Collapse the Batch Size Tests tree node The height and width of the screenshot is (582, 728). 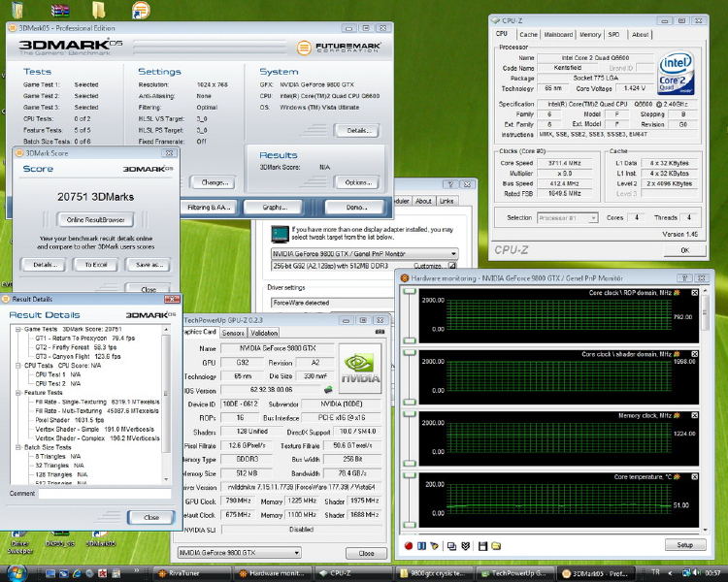tap(18, 447)
